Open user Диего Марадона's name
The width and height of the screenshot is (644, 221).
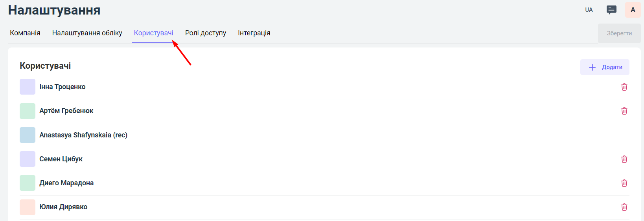pyautogui.click(x=66, y=183)
